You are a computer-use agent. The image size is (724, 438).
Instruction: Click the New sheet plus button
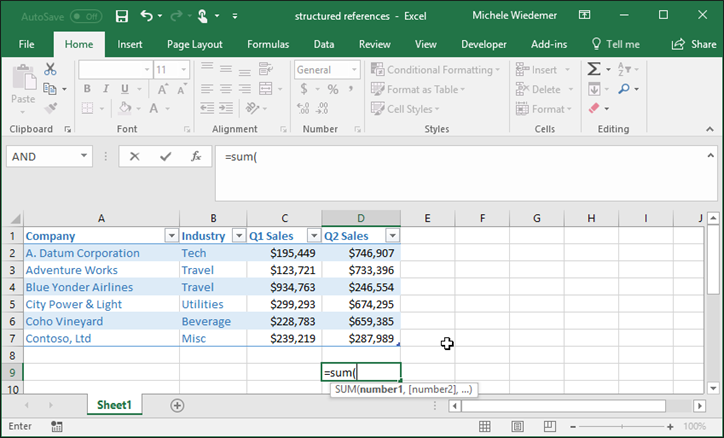coord(177,405)
